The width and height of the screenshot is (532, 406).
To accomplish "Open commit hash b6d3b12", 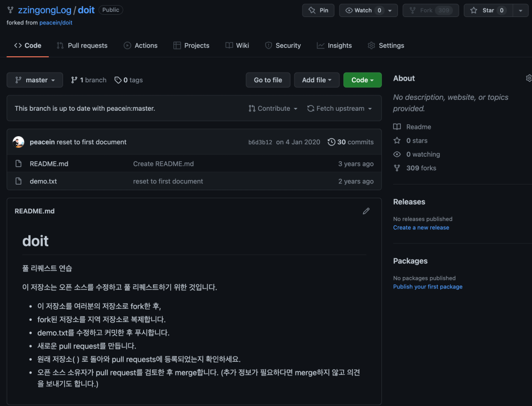I will (260, 143).
